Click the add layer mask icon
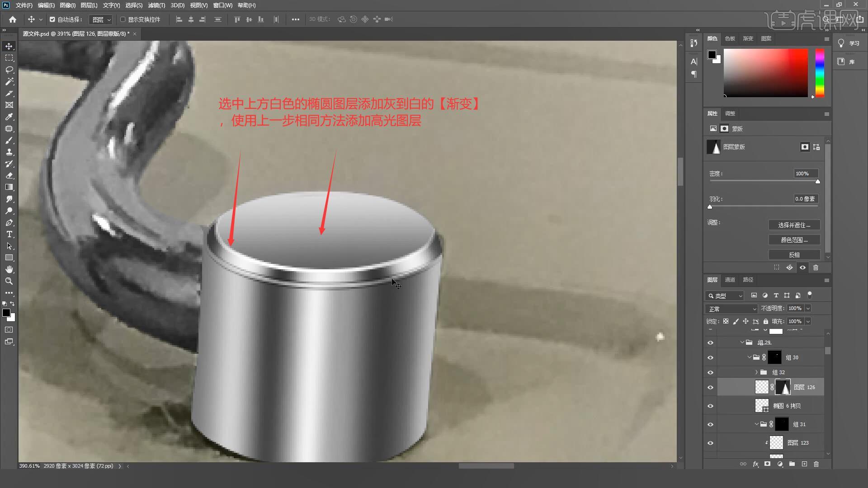Image resolution: width=868 pixels, height=488 pixels. (767, 464)
